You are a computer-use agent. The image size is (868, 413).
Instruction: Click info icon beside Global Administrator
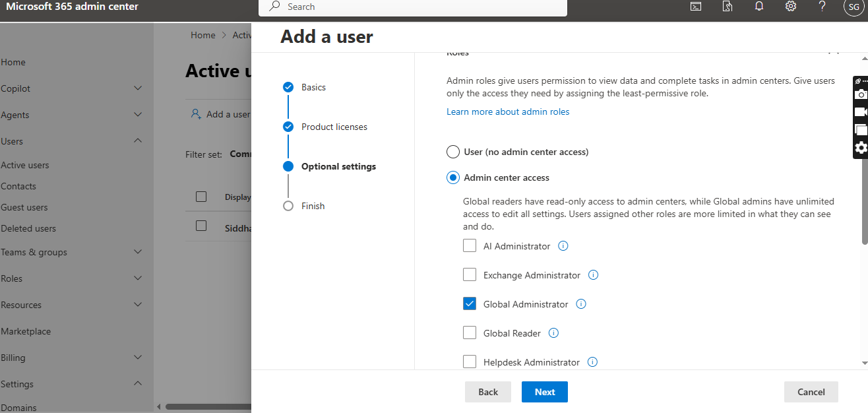coord(581,304)
